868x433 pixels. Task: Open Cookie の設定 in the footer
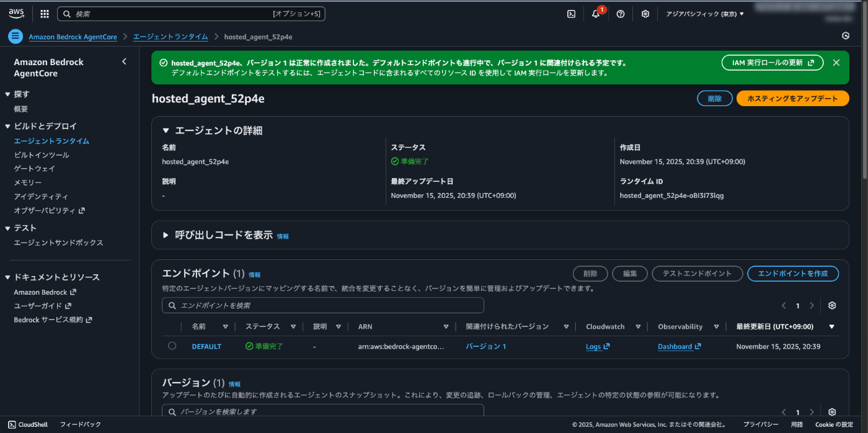[834, 424]
